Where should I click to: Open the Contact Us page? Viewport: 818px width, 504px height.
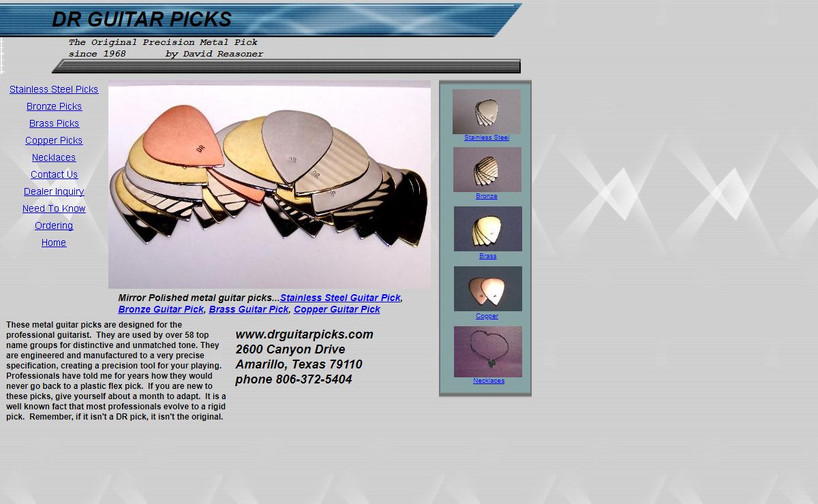click(x=54, y=174)
